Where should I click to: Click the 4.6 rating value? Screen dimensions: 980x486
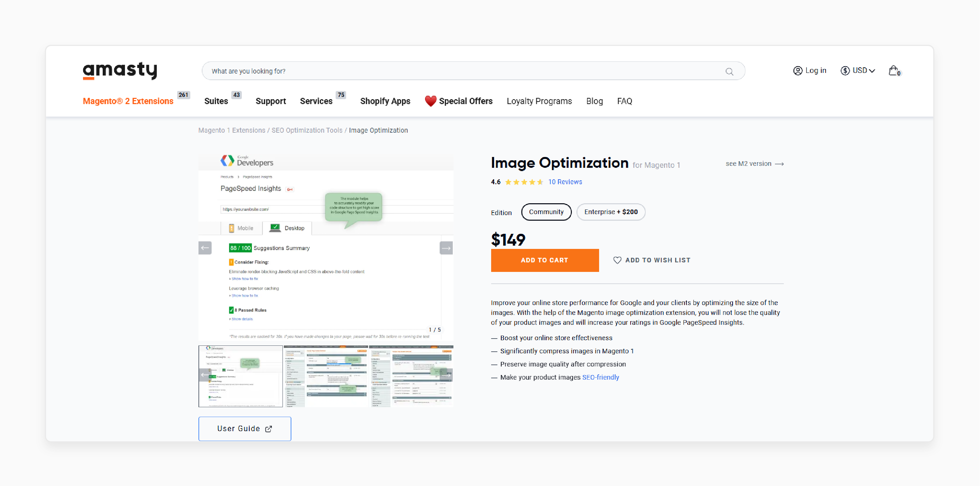tap(495, 182)
